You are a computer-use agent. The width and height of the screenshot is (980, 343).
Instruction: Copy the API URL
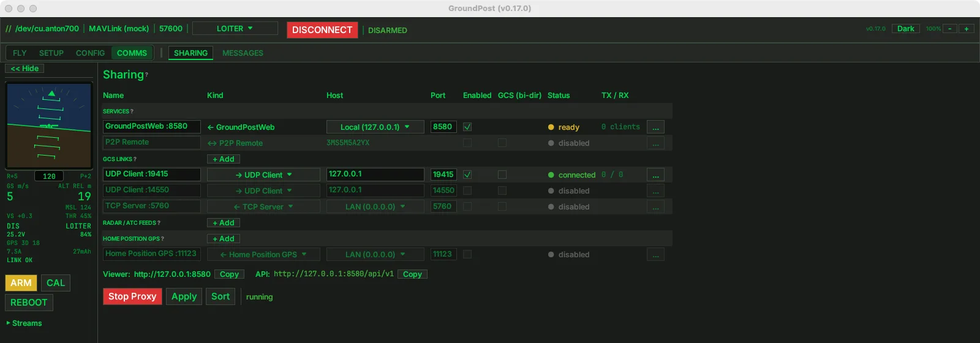(412, 274)
